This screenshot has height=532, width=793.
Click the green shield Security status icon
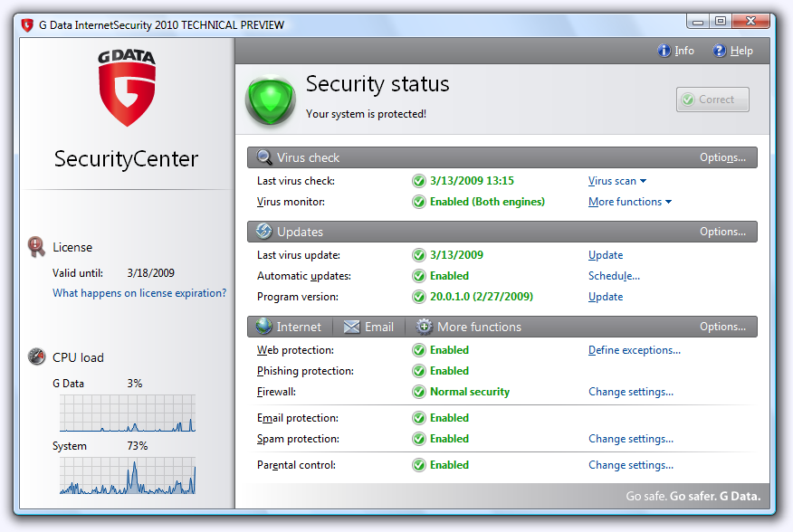(x=271, y=100)
